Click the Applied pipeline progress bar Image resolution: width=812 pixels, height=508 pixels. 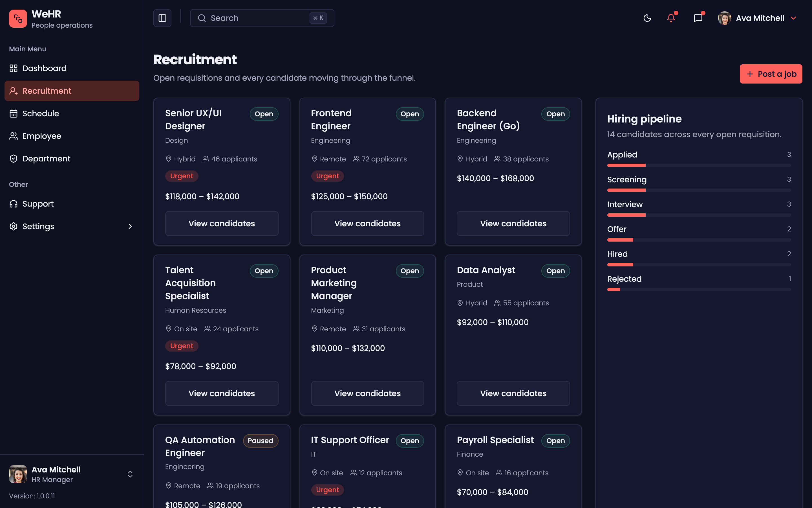click(x=699, y=165)
